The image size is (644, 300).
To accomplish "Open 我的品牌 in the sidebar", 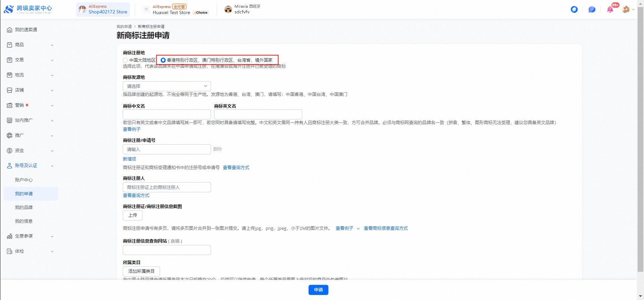I will point(24,208).
